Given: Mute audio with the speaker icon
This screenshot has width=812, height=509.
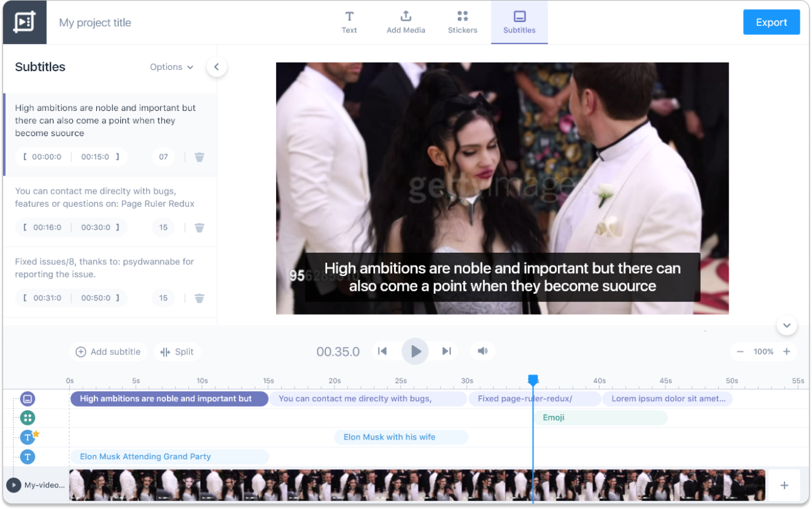Looking at the screenshot, I should pyautogui.click(x=482, y=351).
